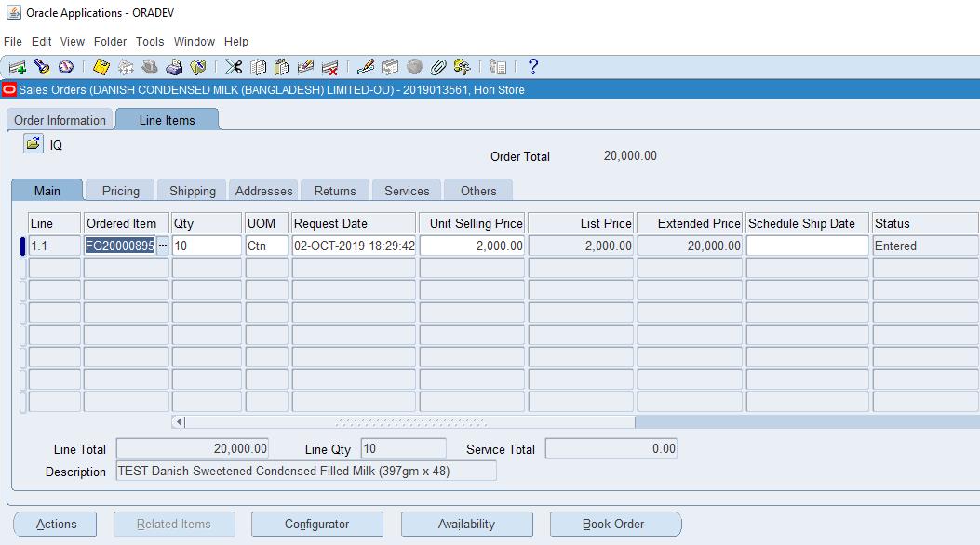980x545 pixels.
Task: Click the Window Help question mark icon
Action: (x=533, y=67)
